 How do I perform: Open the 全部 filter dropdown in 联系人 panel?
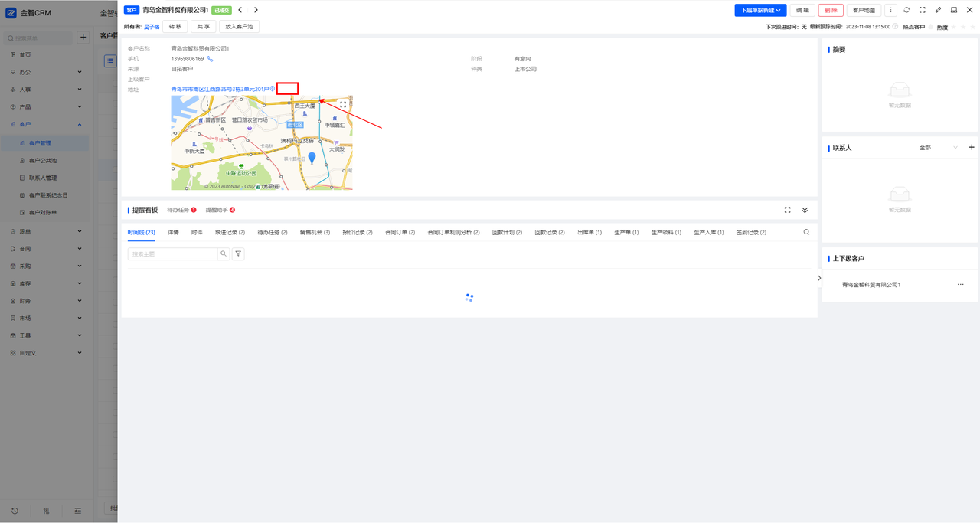(938, 147)
